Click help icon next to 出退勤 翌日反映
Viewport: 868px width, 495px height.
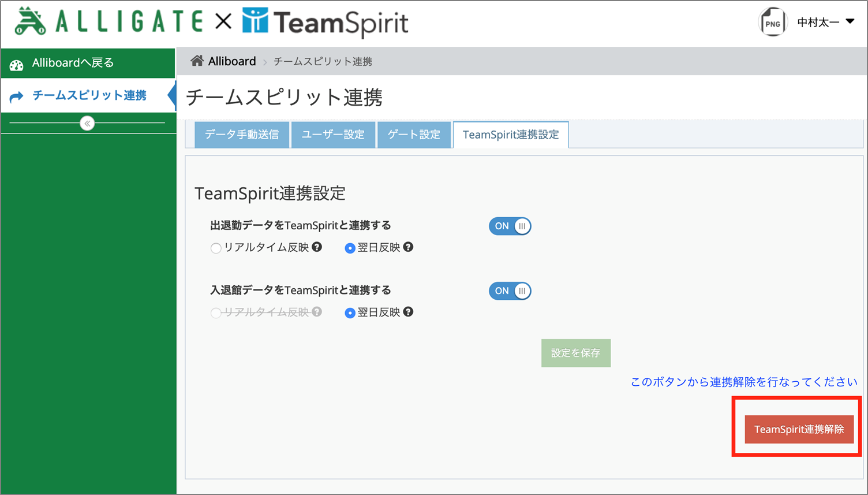pos(408,247)
